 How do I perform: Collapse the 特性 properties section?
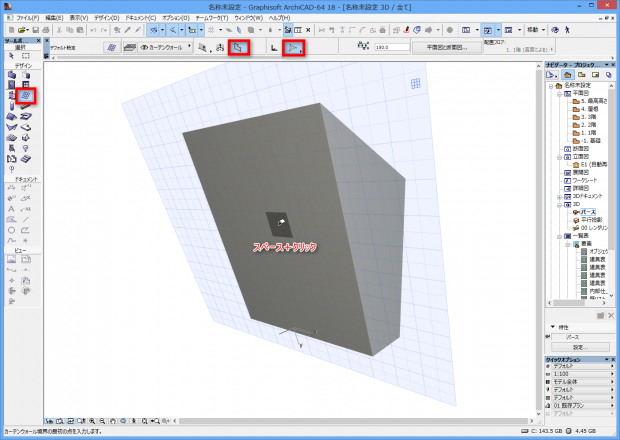(553, 327)
